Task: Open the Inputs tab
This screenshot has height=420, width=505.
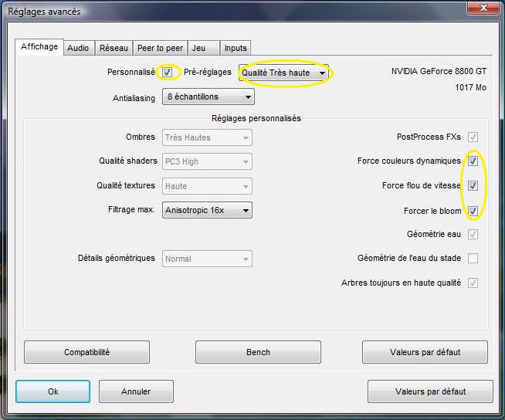Action: point(236,48)
